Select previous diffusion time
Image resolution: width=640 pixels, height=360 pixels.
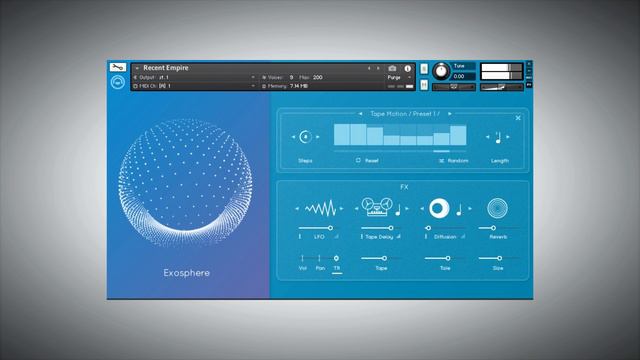point(422,209)
